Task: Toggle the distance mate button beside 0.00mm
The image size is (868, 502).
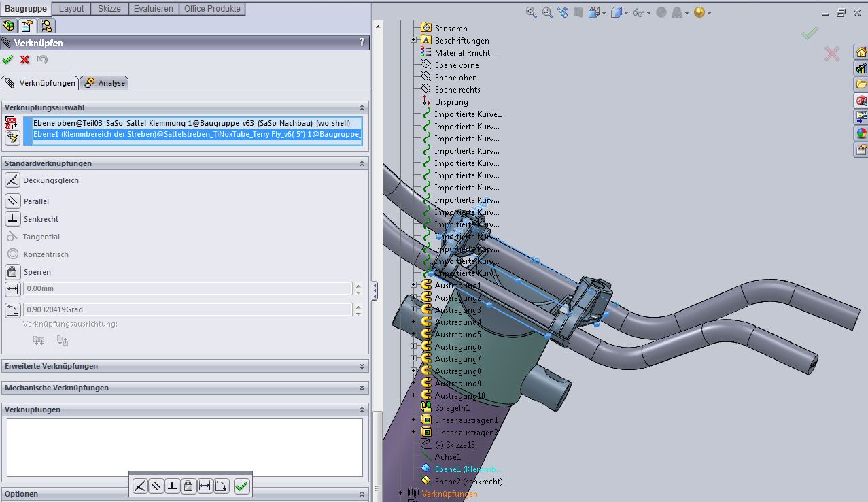Action: click(x=12, y=289)
